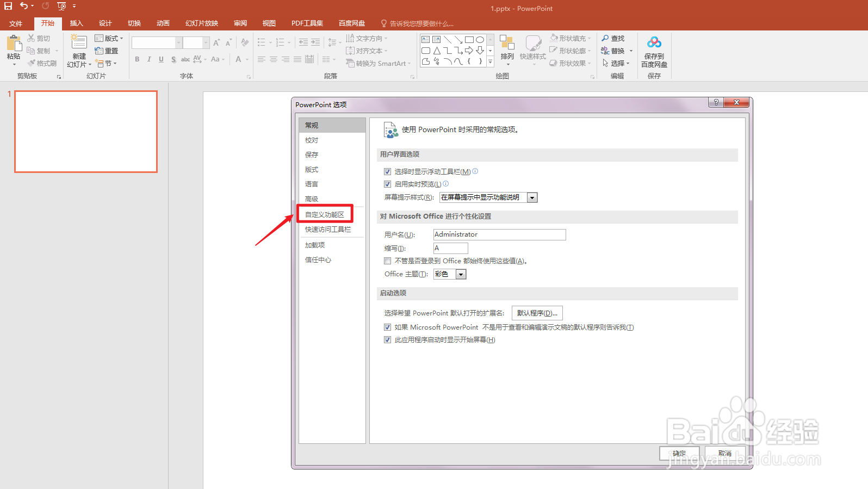Click the Paste clipboard icon

click(x=14, y=43)
